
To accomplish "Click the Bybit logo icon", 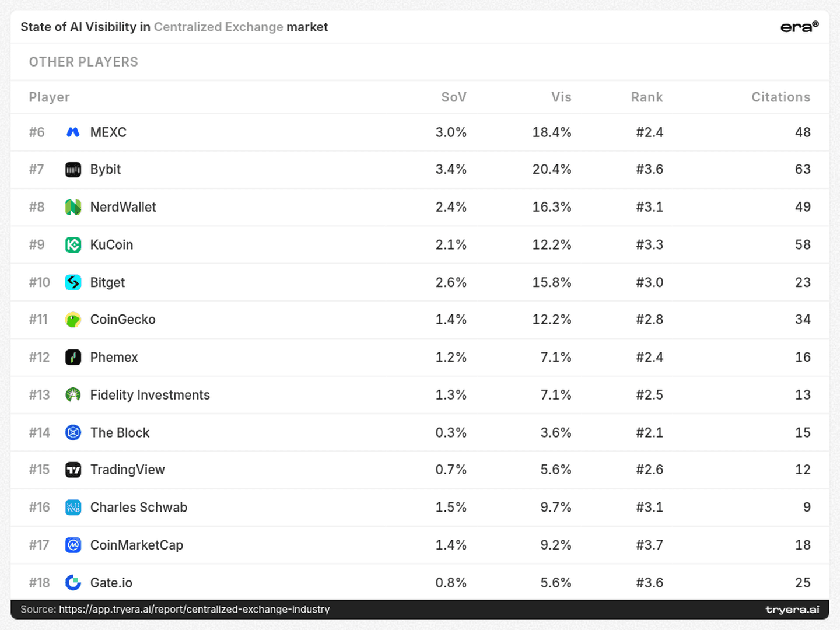I will [73, 170].
